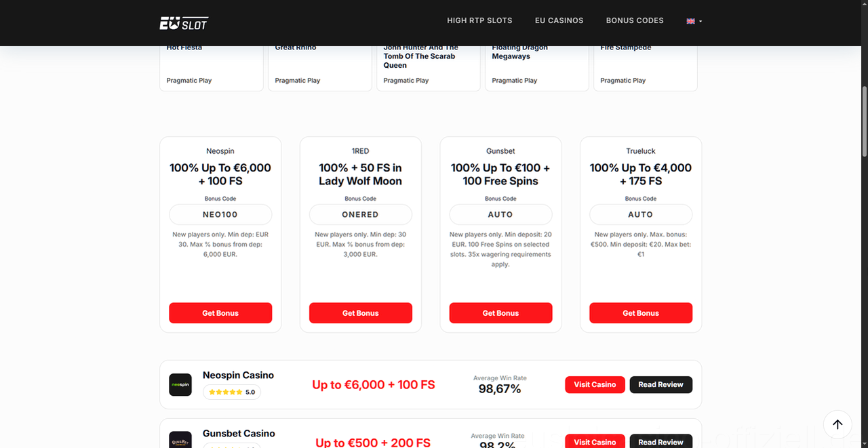Open the Gunsbet Casino title link
Screen dimensions: 868x448
pos(239,433)
